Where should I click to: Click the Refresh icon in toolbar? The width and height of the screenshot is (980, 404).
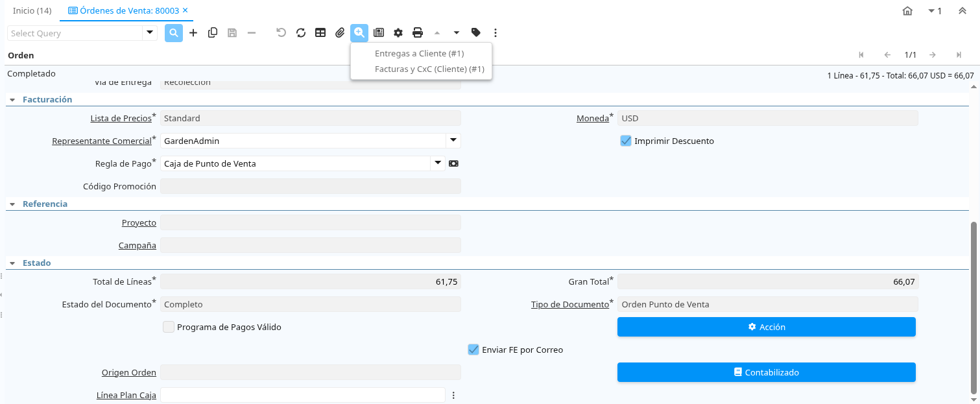(x=301, y=33)
